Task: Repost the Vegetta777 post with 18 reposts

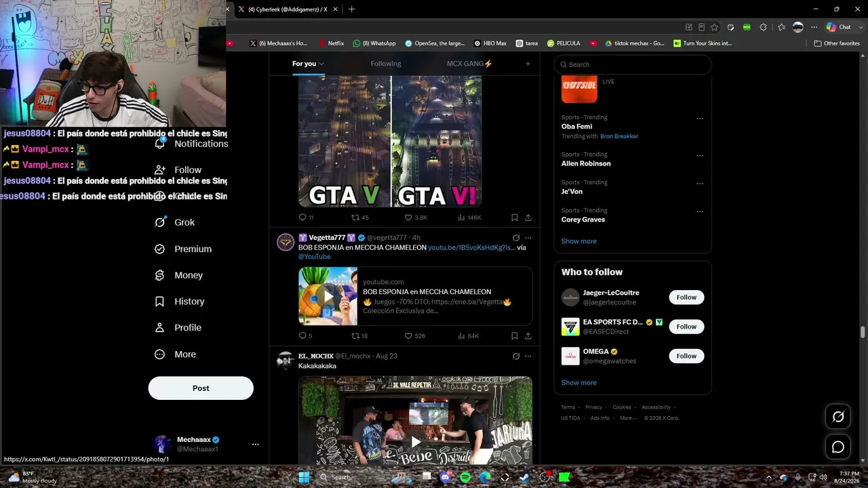Action: pyautogui.click(x=359, y=335)
